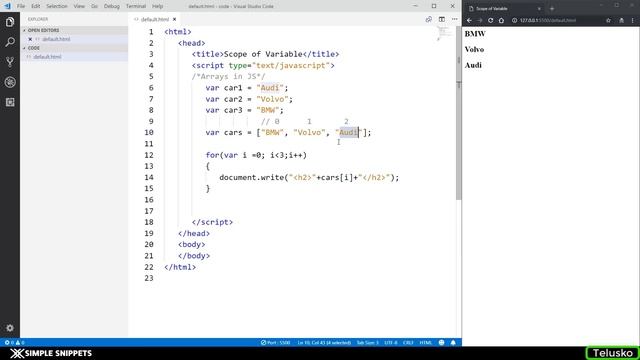Click the Volvo heading in browser page
Image resolution: width=640 pixels, height=360 pixels.
click(x=474, y=49)
